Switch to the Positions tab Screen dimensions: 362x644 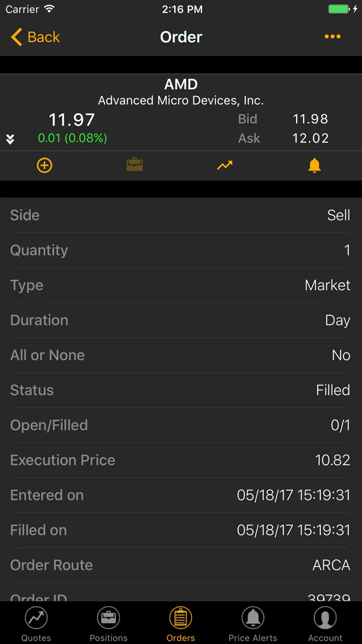(x=109, y=624)
